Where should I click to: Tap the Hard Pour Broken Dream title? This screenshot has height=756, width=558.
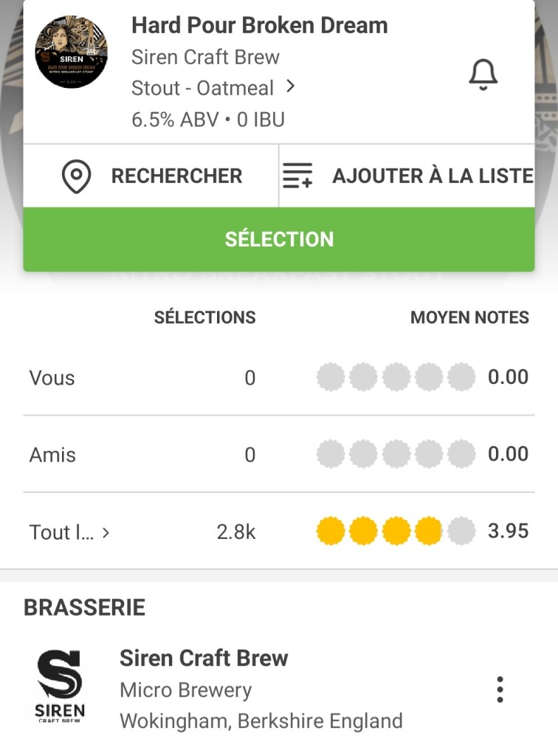click(259, 25)
